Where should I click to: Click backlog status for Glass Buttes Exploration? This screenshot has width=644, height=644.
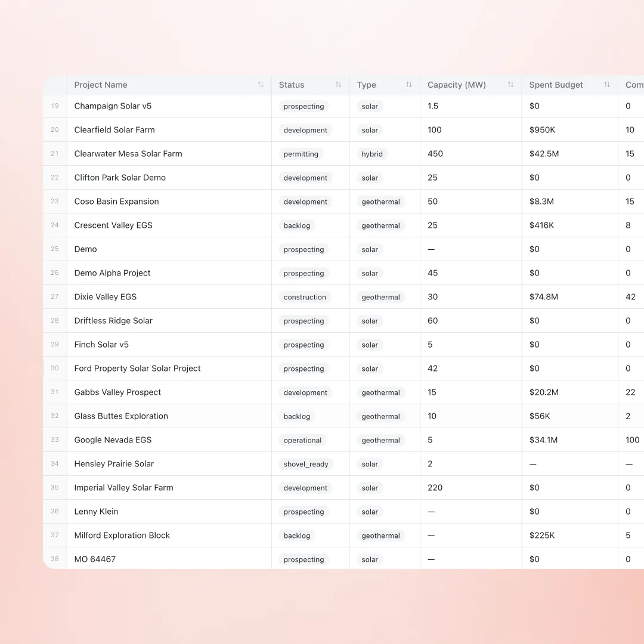pyautogui.click(x=297, y=416)
